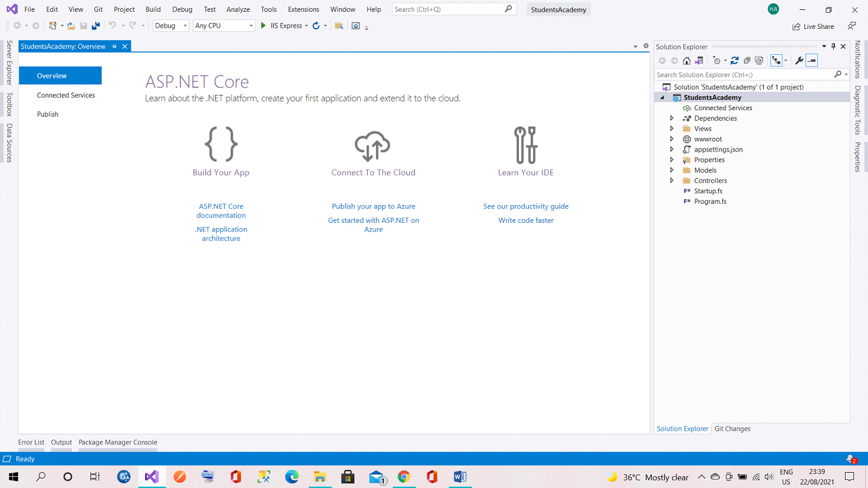Open the Extensions menu
This screenshot has height=488, width=868.
(x=304, y=9)
